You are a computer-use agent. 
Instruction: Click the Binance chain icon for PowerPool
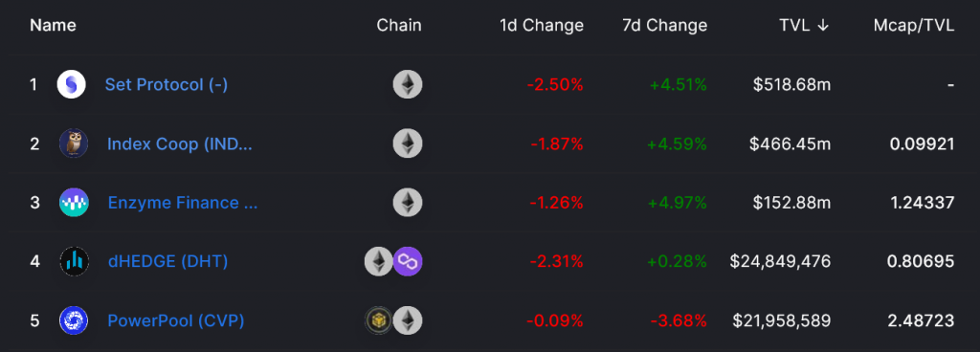coord(379,320)
